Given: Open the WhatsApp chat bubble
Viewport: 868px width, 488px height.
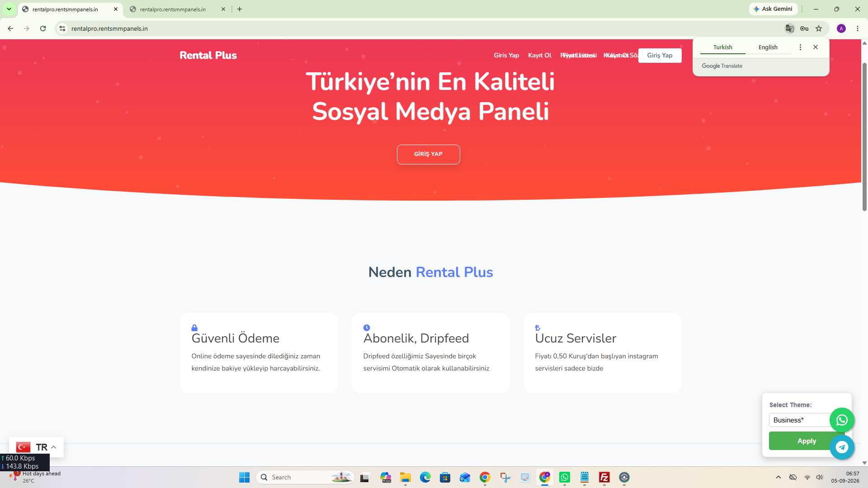Looking at the screenshot, I should click(842, 420).
